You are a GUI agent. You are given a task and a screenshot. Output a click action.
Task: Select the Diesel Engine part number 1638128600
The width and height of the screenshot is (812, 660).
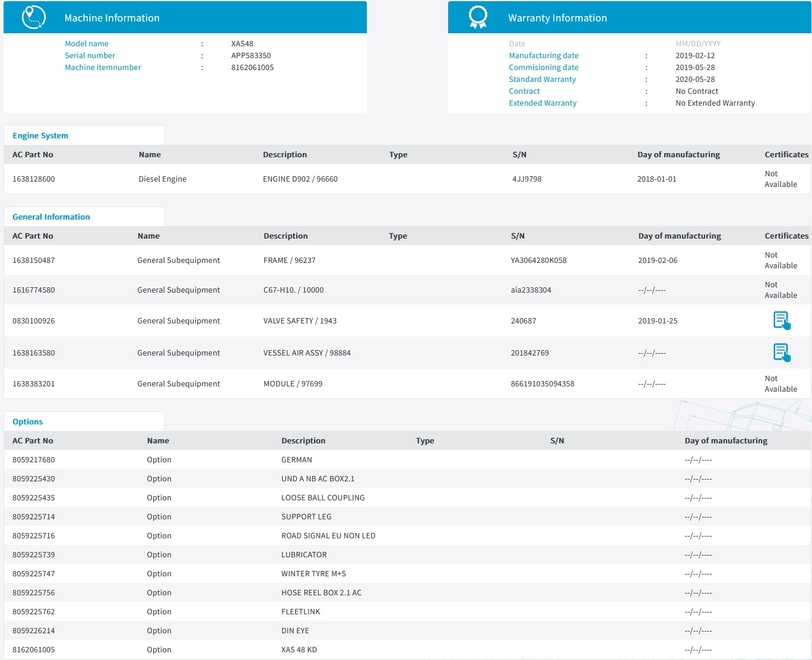coord(34,179)
